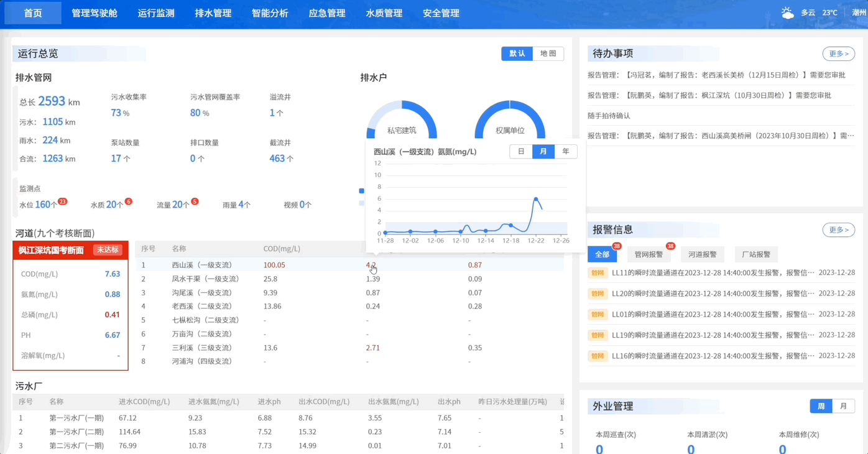Select 沟尾溪（一级支流） row
The image size is (868, 454).
pos(349,292)
